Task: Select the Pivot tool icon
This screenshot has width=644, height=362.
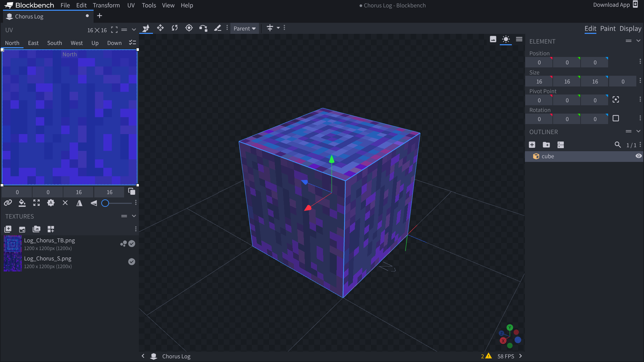Action: pyautogui.click(x=189, y=28)
